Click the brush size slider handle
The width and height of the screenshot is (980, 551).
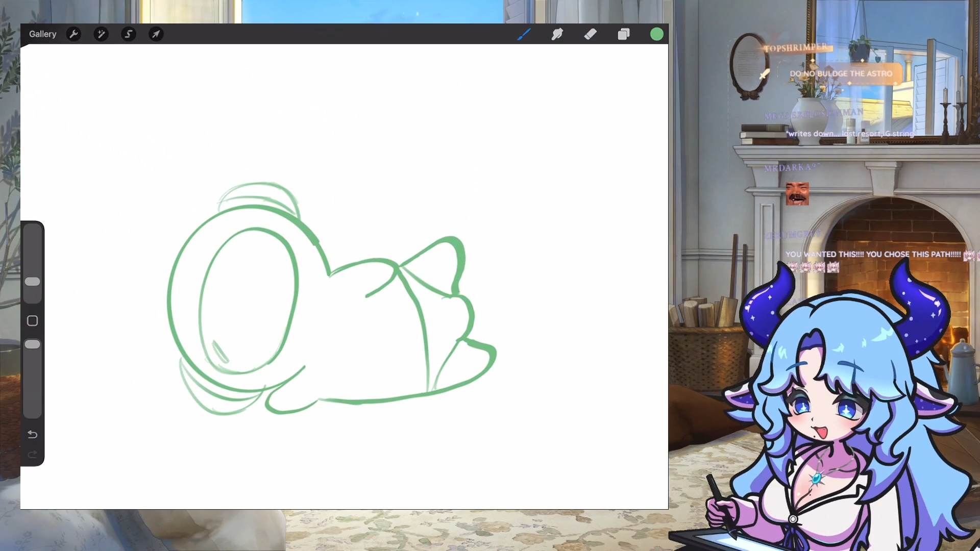tap(32, 282)
